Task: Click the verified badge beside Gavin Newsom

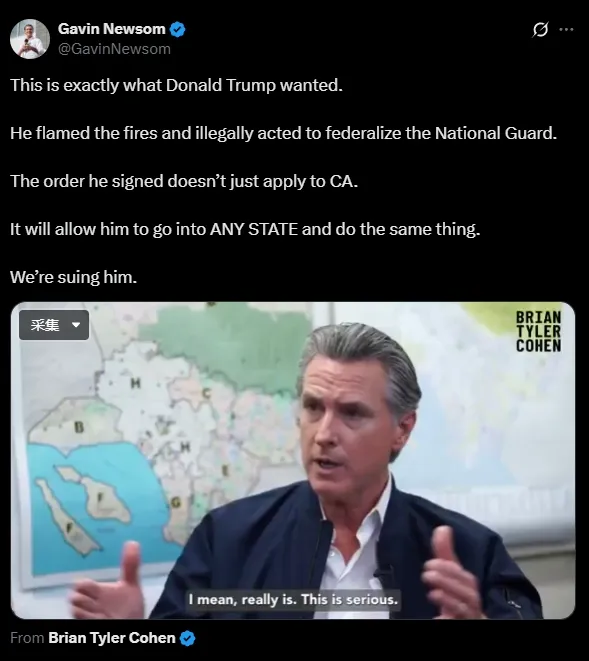Action: tap(178, 30)
